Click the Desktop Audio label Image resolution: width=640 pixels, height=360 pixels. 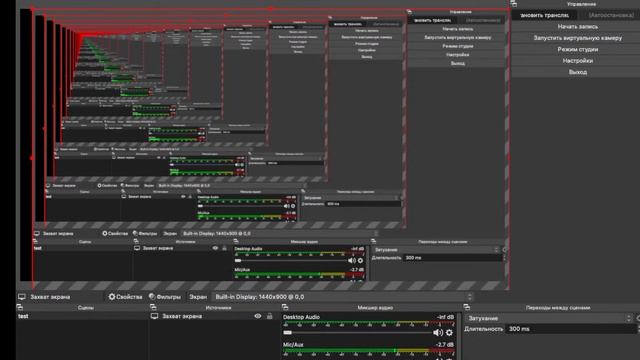point(301,317)
